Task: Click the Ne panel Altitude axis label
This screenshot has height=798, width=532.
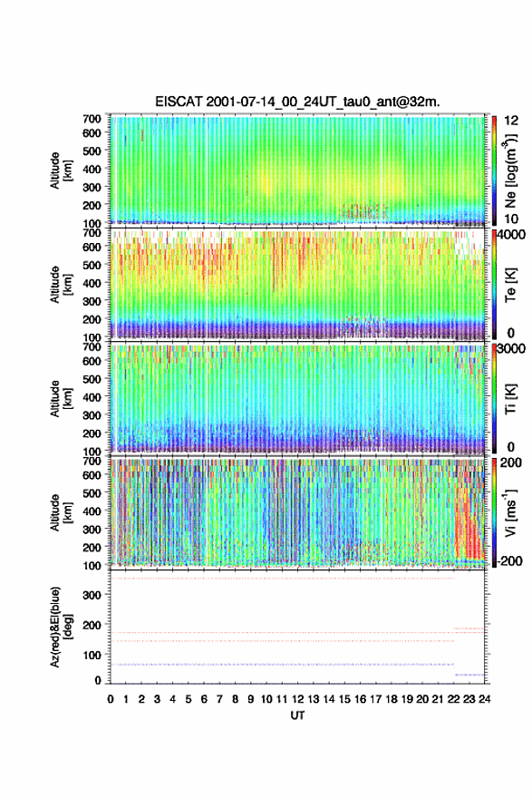Action: (x=61, y=170)
